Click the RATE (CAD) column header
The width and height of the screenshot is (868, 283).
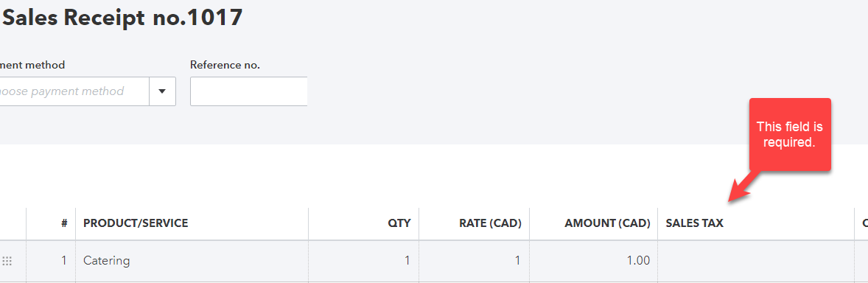pos(491,223)
